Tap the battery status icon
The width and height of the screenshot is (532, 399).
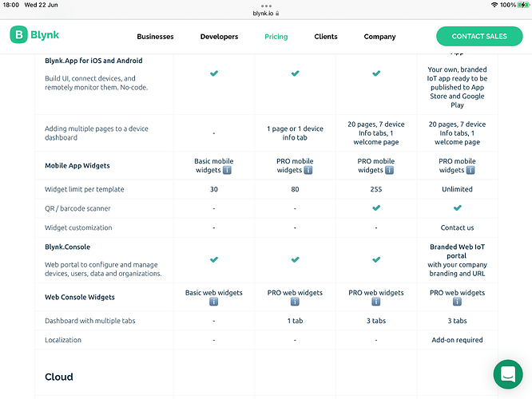point(523,5)
